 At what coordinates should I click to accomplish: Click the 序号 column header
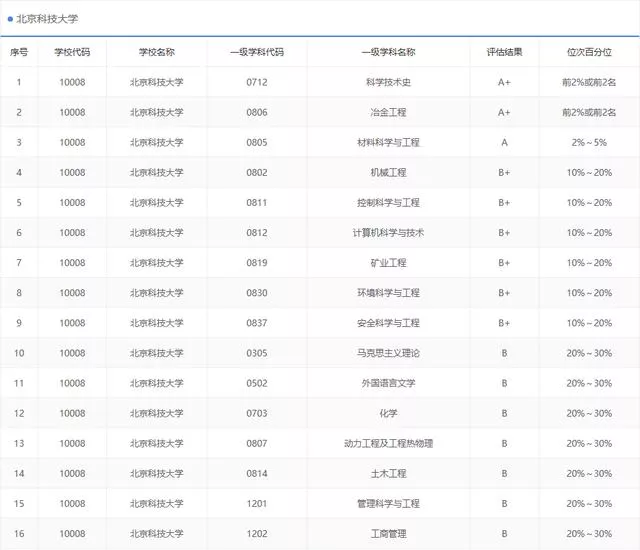point(19,52)
